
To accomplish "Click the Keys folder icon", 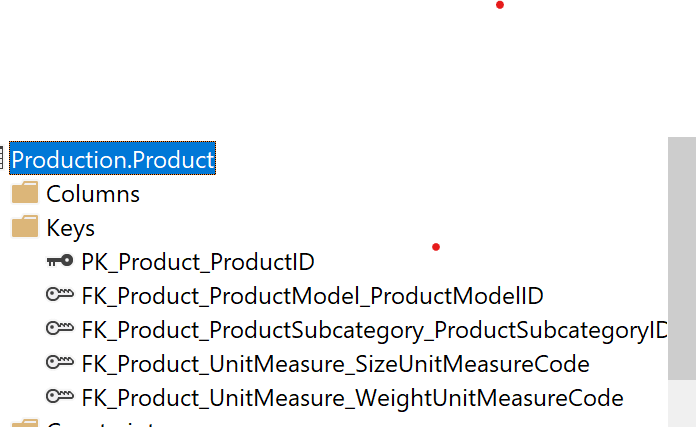I will 25,226.
